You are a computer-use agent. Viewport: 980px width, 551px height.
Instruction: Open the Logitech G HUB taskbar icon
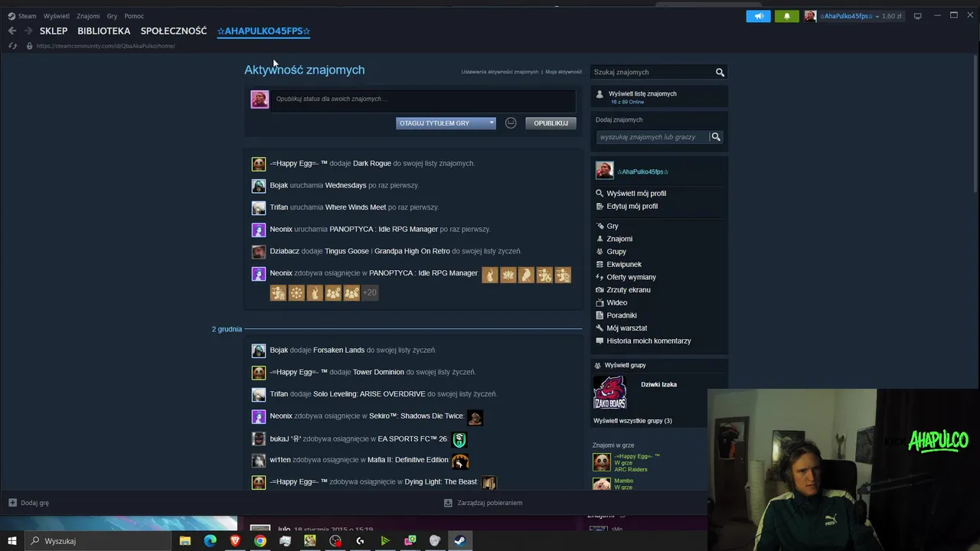(360, 541)
